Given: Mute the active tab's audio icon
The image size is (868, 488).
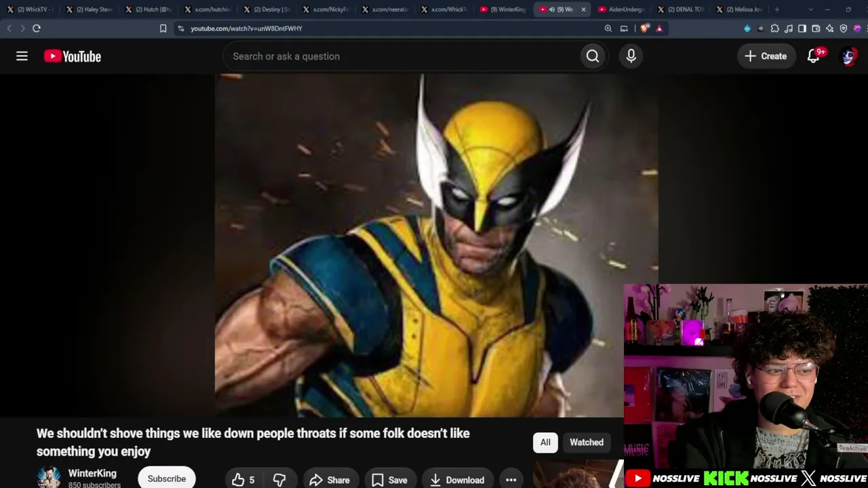Looking at the screenshot, I should pos(551,9).
